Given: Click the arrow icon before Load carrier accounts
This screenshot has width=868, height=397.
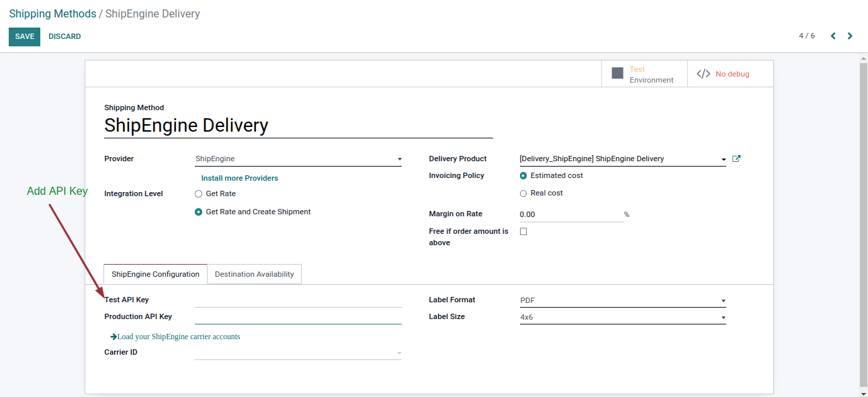Looking at the screenshot, I should tap(114, 337).
